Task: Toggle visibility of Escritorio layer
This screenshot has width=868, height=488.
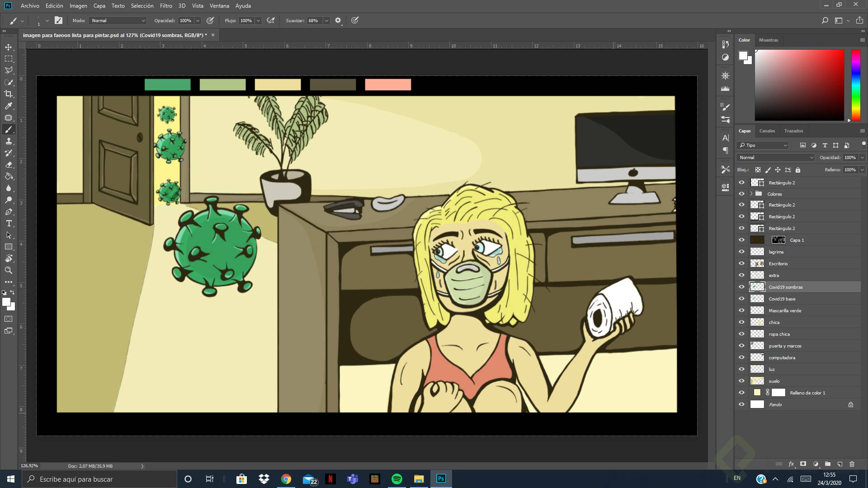Action: [741, 263]
